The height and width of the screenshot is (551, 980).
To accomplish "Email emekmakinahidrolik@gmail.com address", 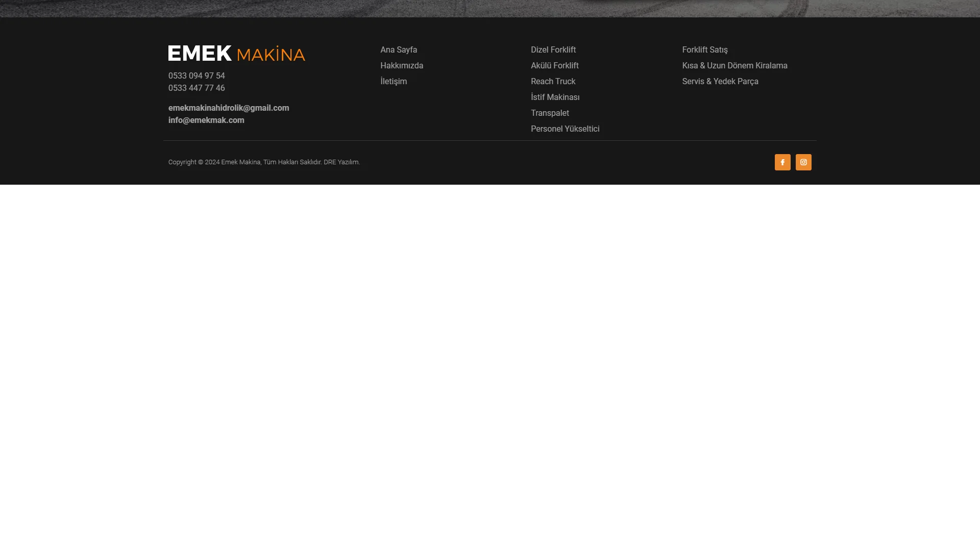I will [229, 108].
